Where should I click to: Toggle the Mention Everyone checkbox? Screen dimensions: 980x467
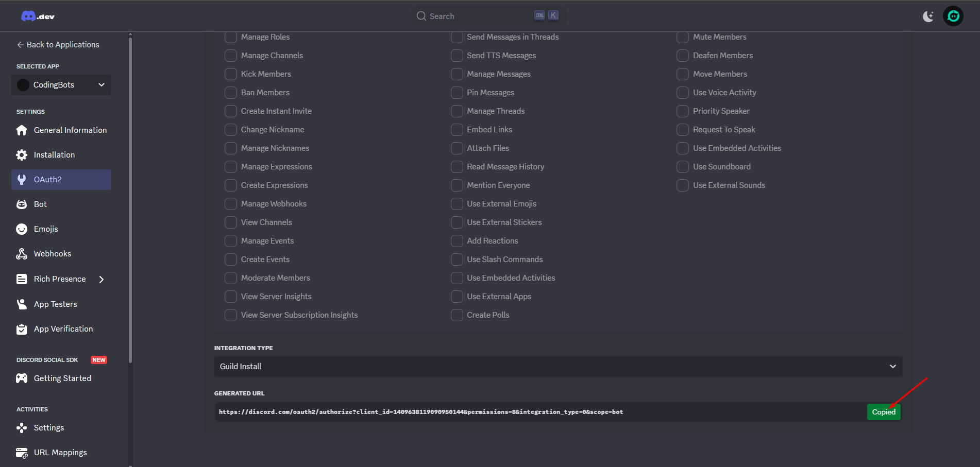click(x=457, y=185)
